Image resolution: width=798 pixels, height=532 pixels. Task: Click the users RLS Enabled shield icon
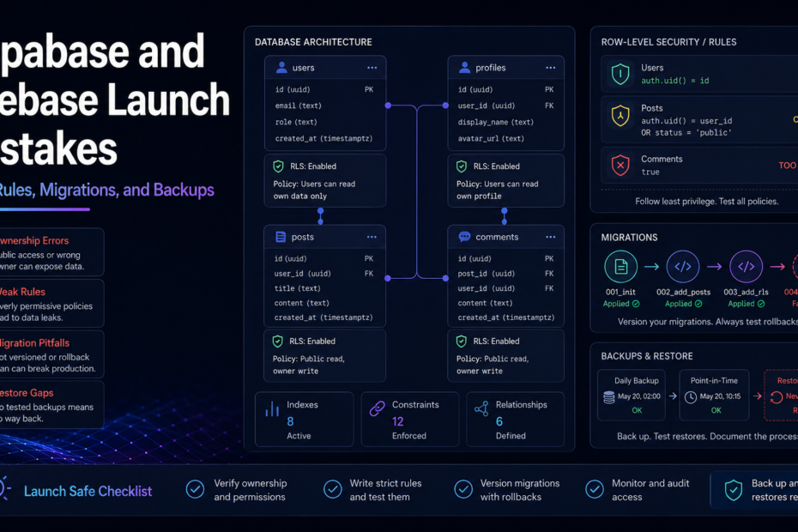278,166
